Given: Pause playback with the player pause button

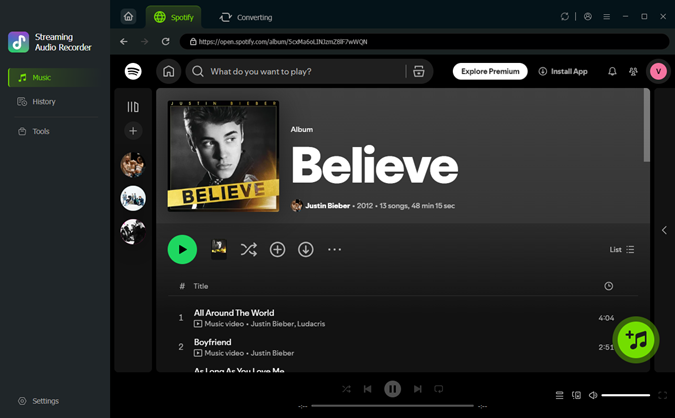Looking at the screenshot, I should pyautogui.click(x=392, y=389).
